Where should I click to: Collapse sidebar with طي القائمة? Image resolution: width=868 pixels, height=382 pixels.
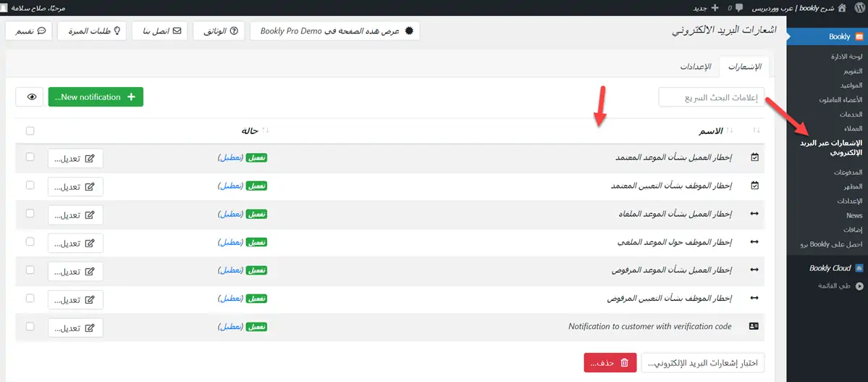840,286
